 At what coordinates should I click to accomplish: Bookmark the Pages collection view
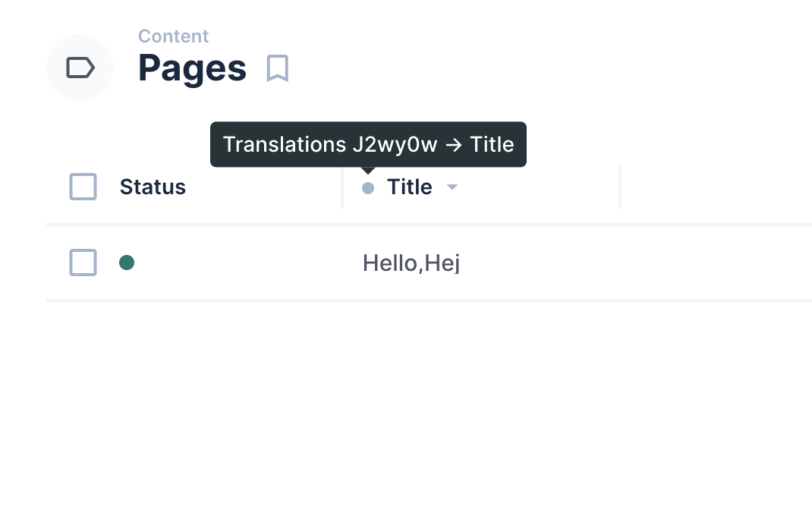(x=278, y=68)
